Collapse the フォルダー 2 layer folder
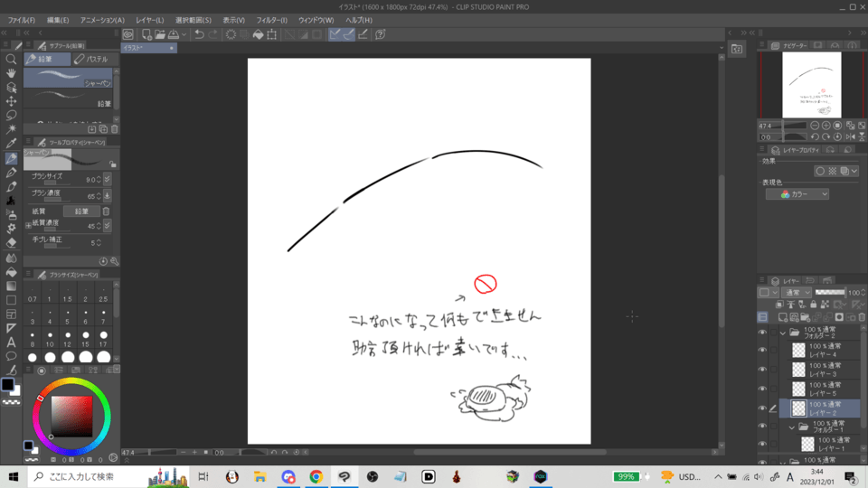Screen dimensions: 868x488 pyautogui.click(x=783, y=333)
